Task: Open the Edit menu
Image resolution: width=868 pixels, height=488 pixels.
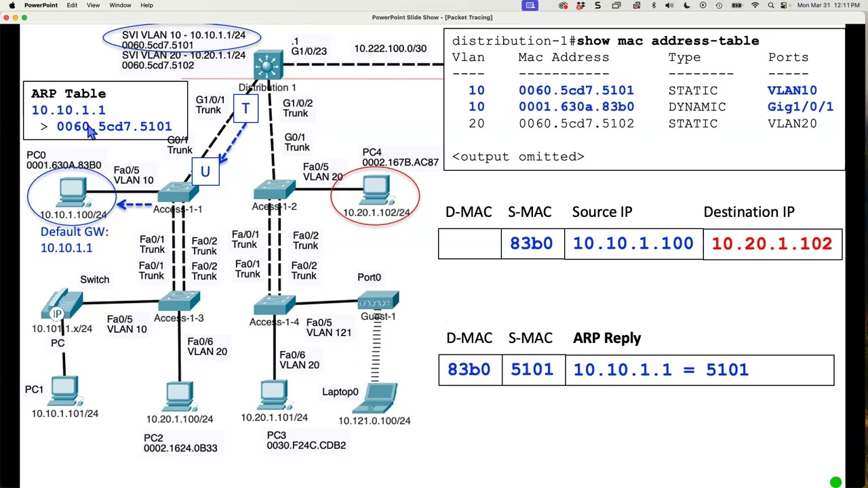Action: point(72,5)
